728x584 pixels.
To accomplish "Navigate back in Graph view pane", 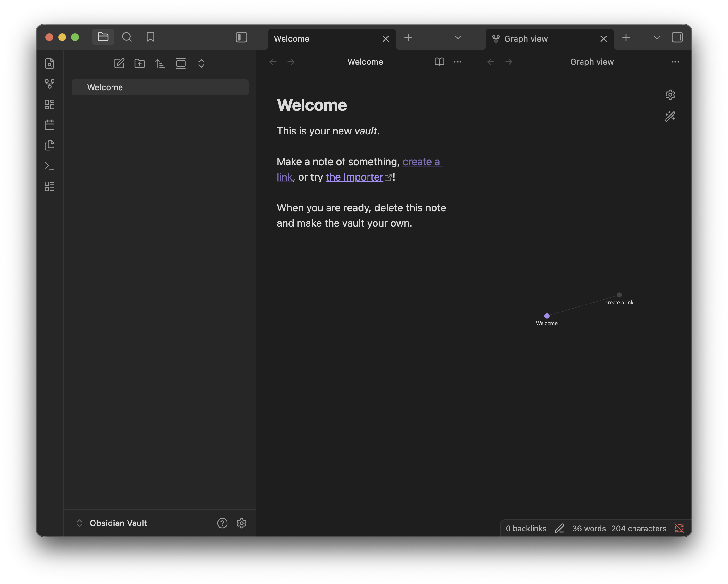I will coord(491,62).
